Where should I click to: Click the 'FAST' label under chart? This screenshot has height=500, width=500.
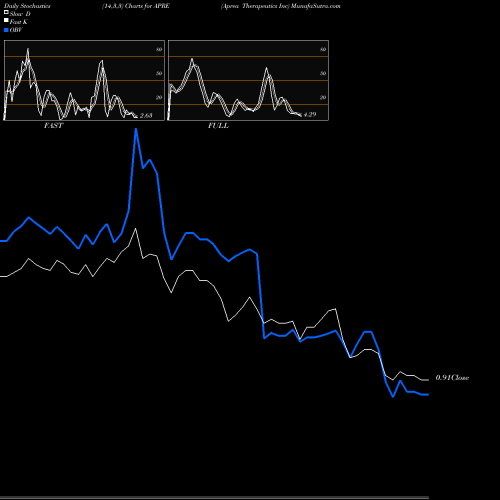(54, 126)
